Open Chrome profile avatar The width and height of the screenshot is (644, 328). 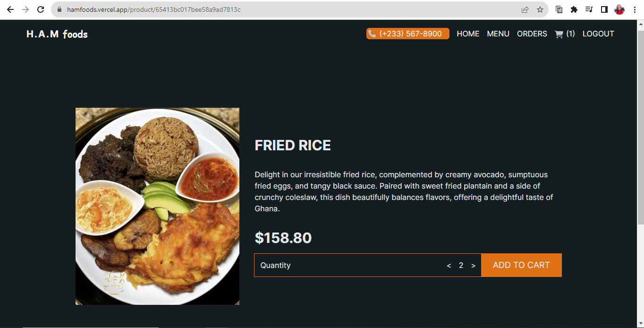pos(619,9)
